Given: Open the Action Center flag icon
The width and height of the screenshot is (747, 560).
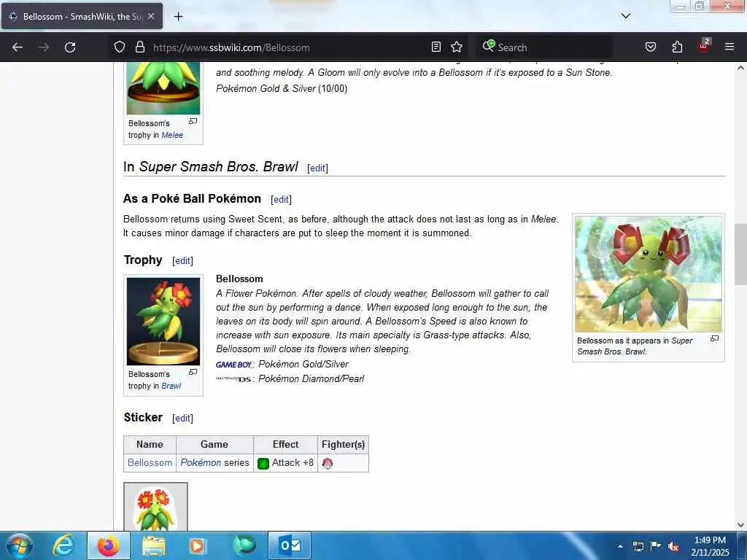Looking at the screenshot, I should click(656, 546).
